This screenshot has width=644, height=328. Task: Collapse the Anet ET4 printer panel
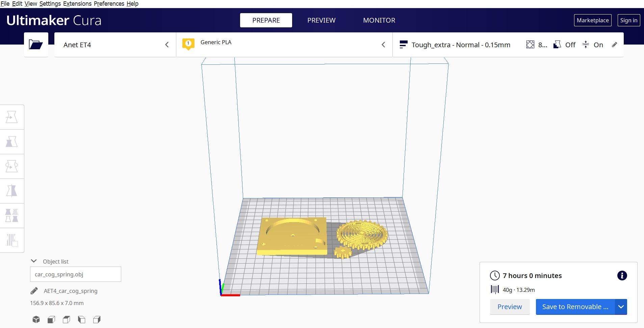[167, 44]
